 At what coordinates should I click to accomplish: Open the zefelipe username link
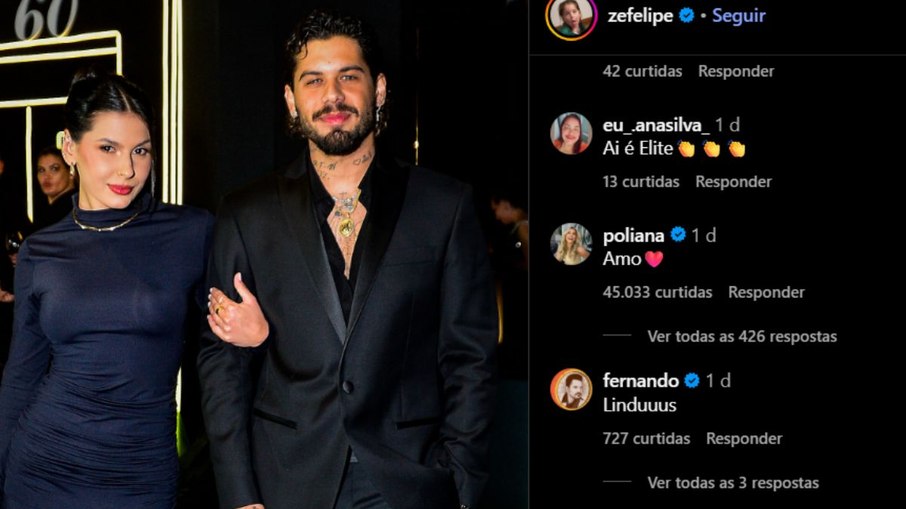640,16
